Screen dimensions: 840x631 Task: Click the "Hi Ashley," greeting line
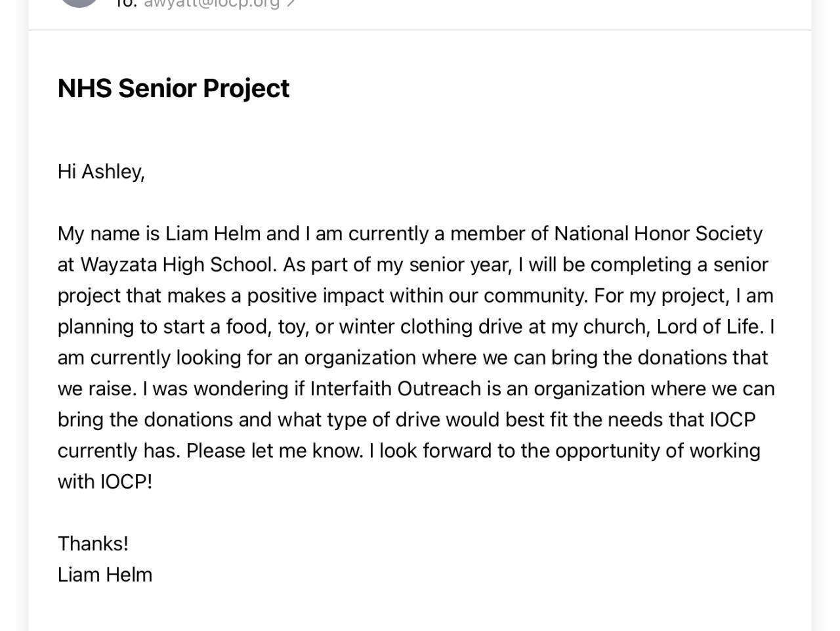click(101, 171)
